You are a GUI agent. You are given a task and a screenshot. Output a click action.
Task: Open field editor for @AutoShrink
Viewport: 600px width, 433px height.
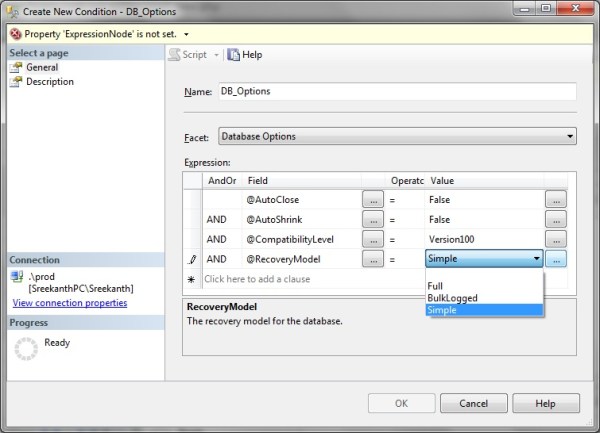click(372, 220)
